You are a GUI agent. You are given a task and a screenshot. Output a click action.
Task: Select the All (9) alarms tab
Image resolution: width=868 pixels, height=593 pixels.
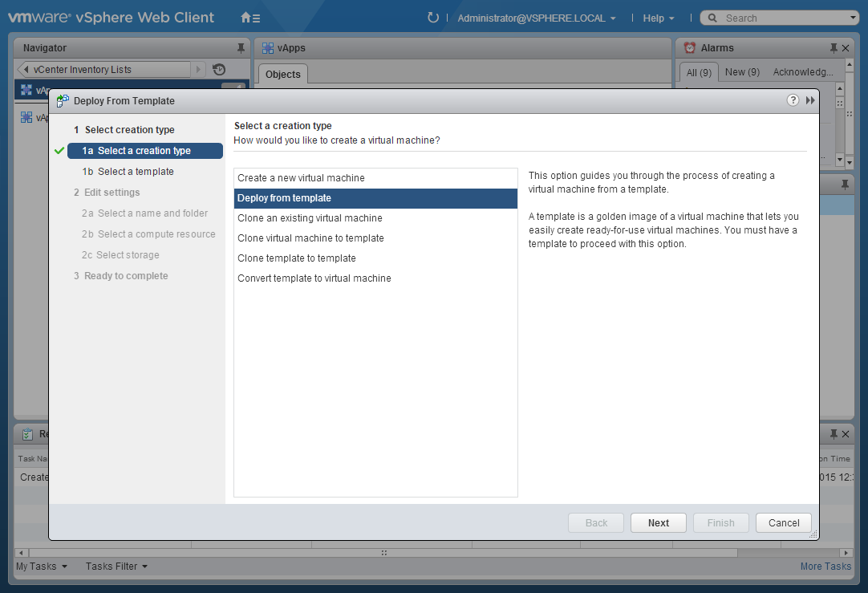699,72
